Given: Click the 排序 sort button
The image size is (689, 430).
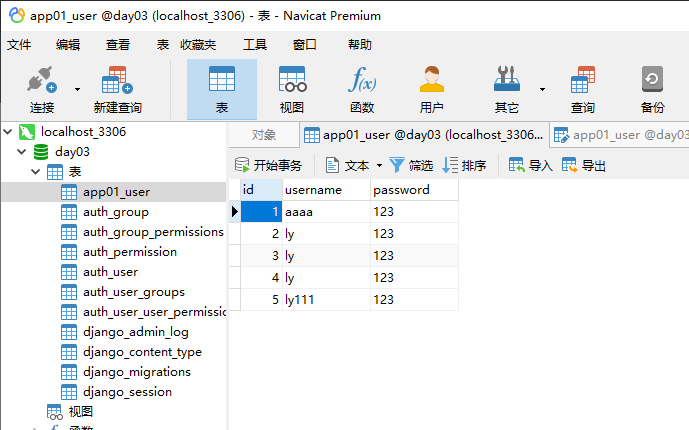Looking at the screenshot, I should (x=464, y=166).
